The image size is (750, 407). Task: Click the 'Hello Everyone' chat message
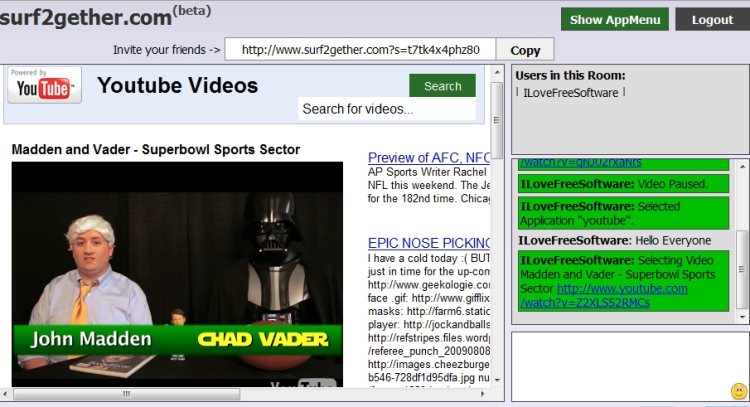point(615,241)
